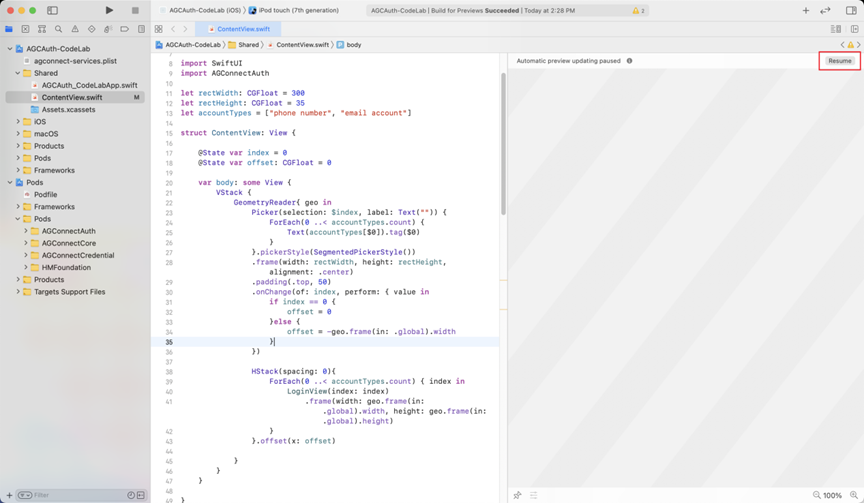Image resolution: width=864 pixels, height=503 pixels.
Task: Click the code editor vertical scrollbar
Action: tap(503, 144)
